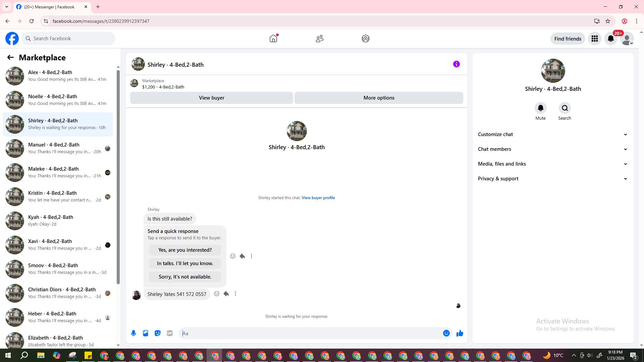
Task: Open the sticker picker icon
Action: pos(158,333)
